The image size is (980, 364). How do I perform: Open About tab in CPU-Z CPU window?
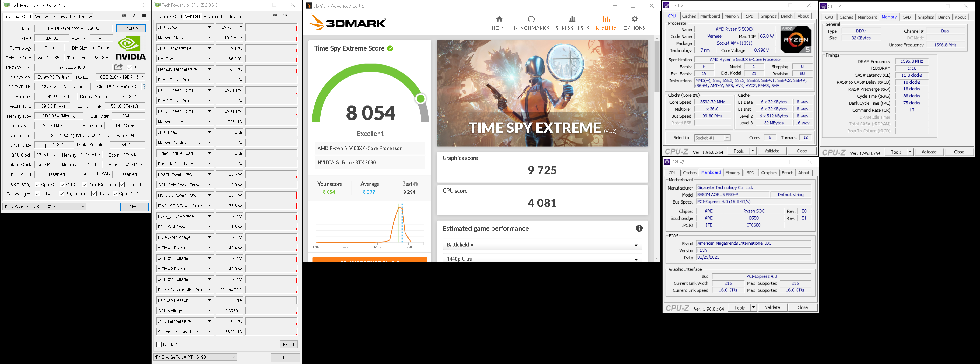coord(803,16)
